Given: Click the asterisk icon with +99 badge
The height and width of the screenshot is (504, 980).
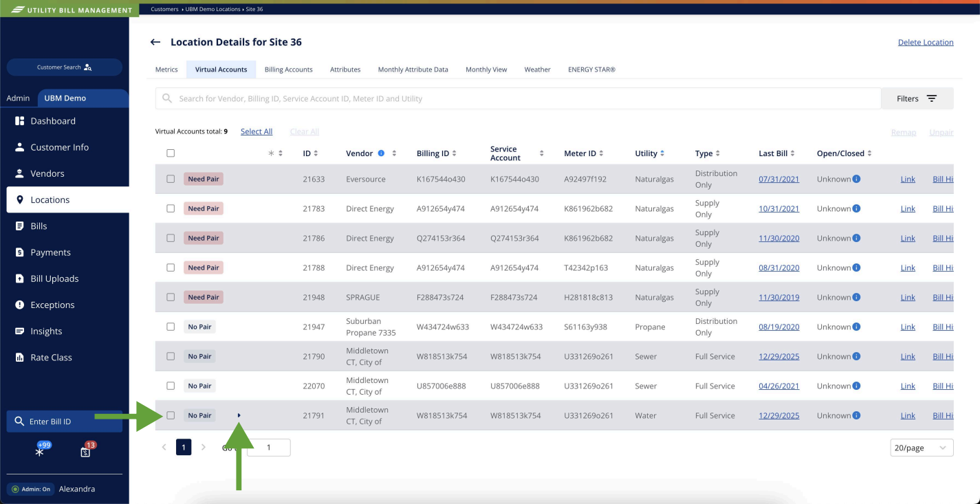Looking at the screenshot, I should (39, 452).
